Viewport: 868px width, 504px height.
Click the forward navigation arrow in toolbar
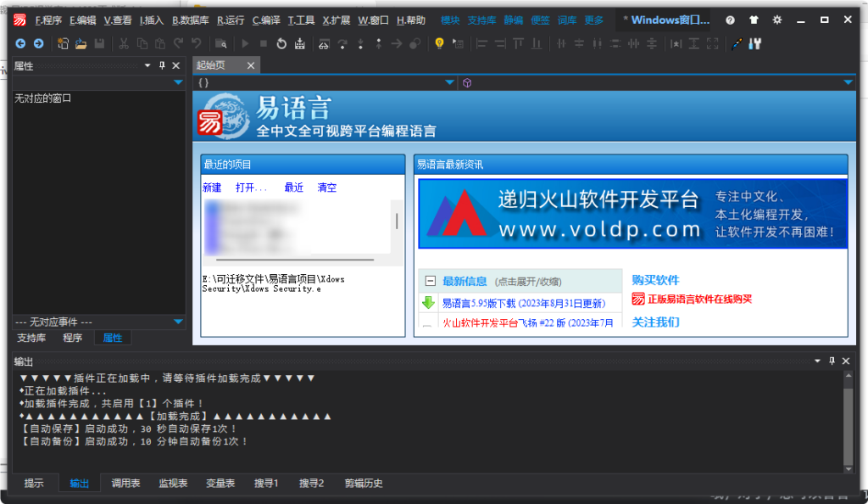(x=39, y=43)
